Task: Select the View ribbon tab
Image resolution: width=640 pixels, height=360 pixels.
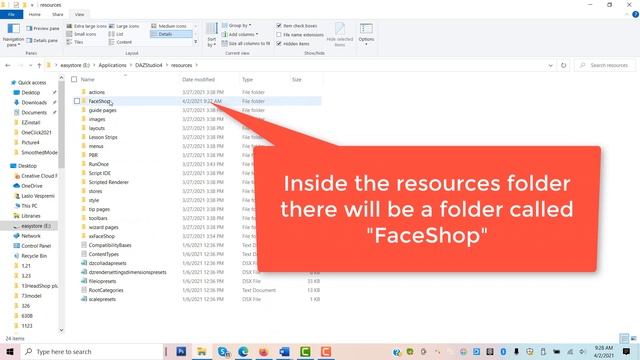Action: point(80,14)
